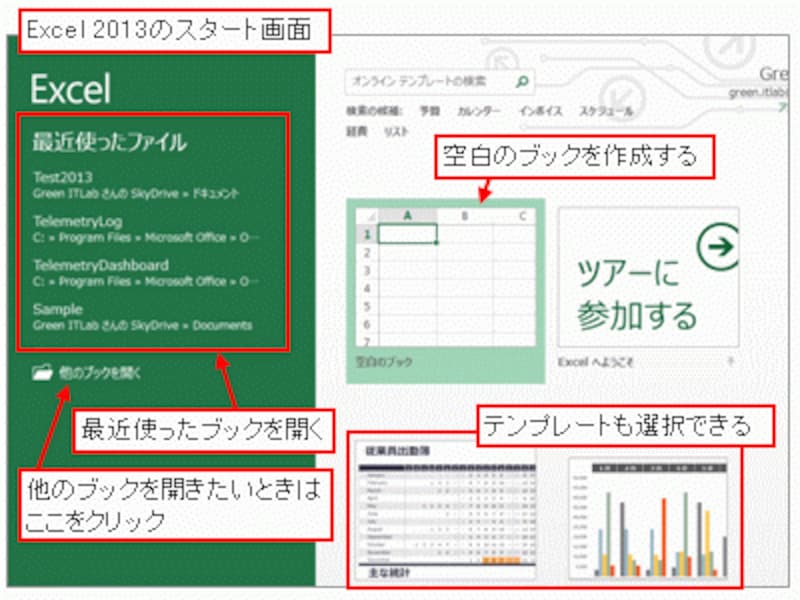This screenshot has width=800, height=600.
Task: Click the 空白のブック label below the thumbnail
Action: click(384, 362)
